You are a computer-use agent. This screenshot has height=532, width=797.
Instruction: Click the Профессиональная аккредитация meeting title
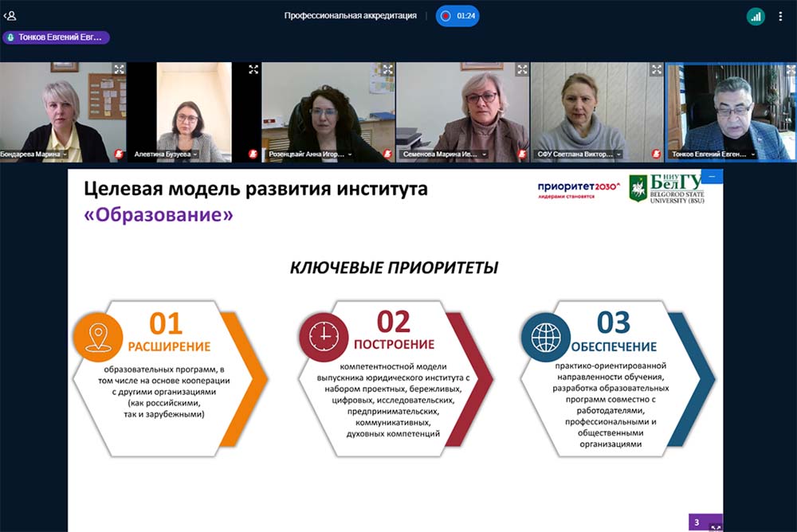tap(350, 16)
